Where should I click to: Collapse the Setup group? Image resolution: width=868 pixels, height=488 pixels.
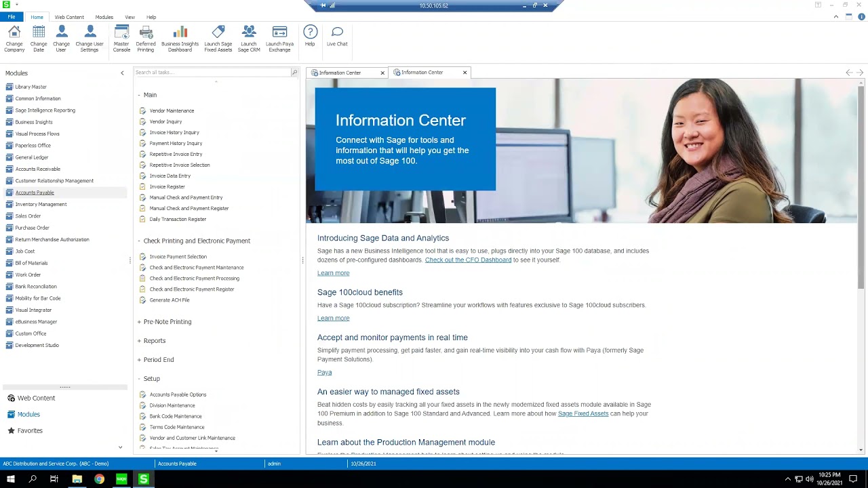pos(139,379)
